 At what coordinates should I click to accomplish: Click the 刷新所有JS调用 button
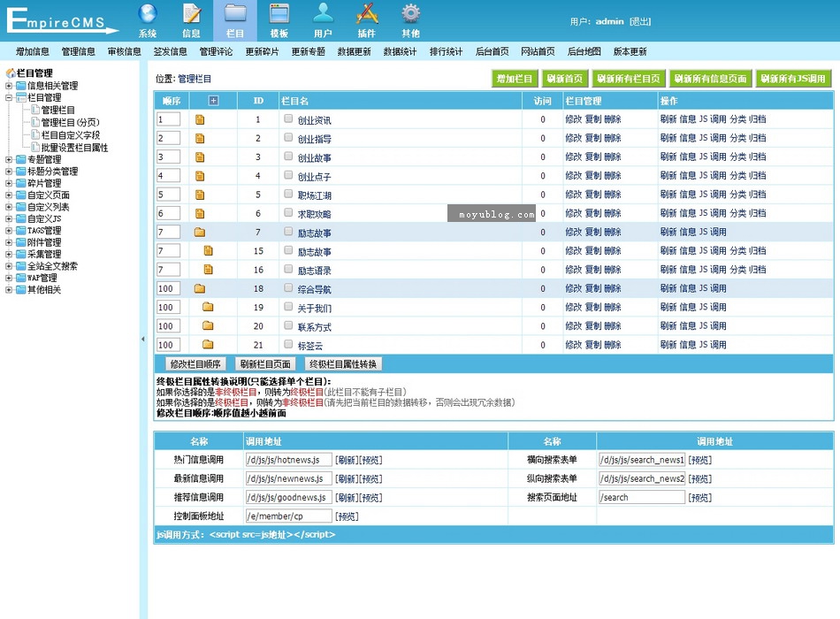pos(793,79)
